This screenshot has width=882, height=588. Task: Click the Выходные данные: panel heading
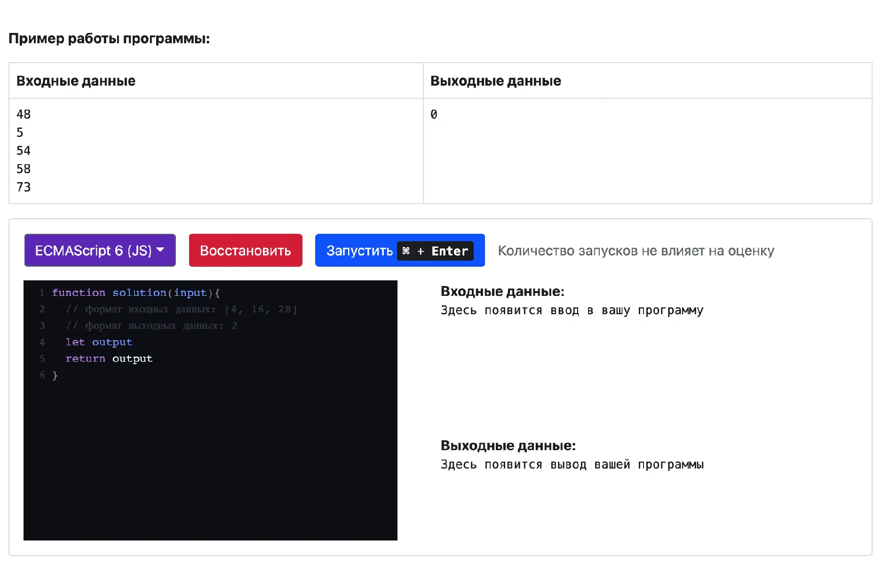pos(508,445)
